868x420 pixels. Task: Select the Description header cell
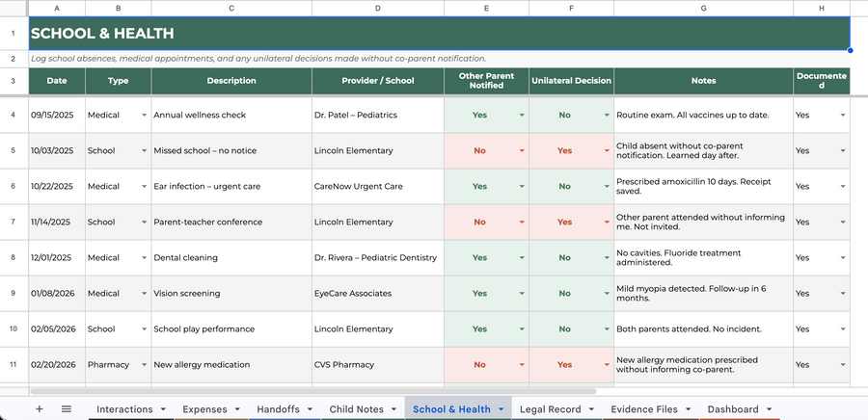(231, 81)
